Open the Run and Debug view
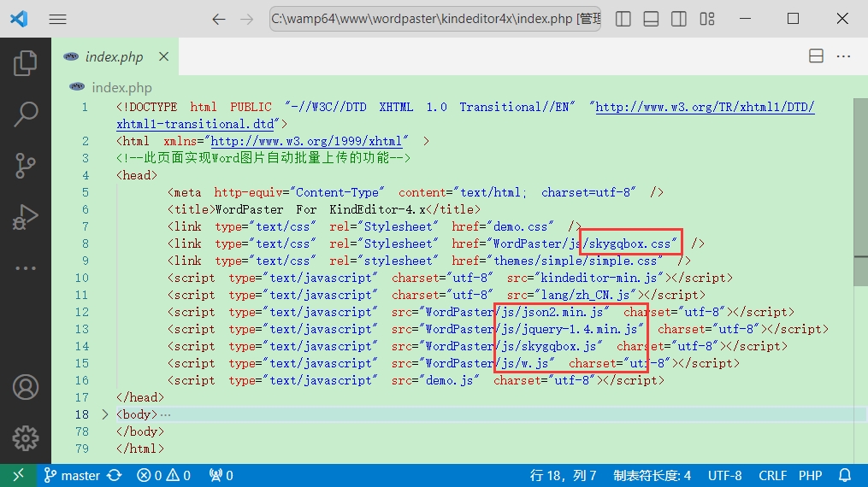This screenshot has height=487, width=868. (x=26, y=216)
